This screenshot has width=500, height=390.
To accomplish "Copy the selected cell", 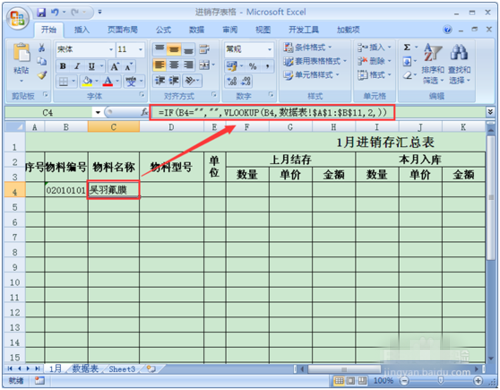I will pyautogui.click(x=42, y=61).
